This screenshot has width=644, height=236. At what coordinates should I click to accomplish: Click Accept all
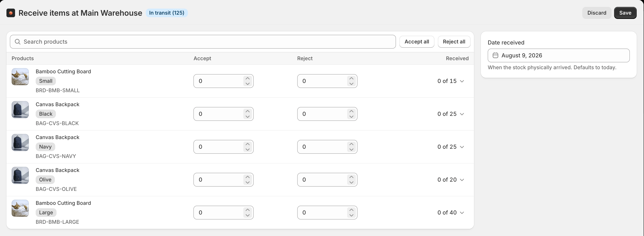tap(417, 41)
